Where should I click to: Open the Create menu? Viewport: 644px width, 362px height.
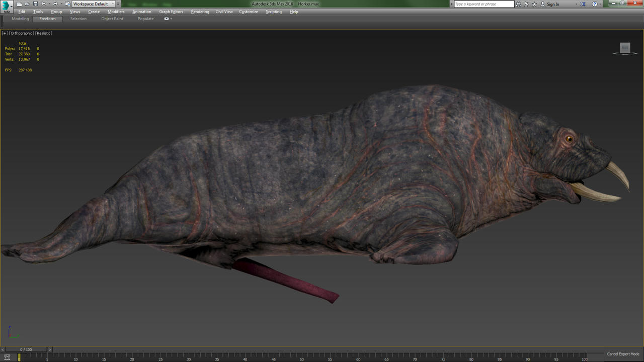tap(94, 12)
